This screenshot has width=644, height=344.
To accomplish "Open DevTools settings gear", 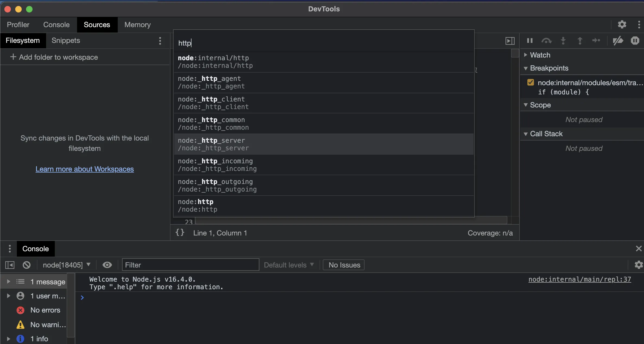I will [622, 25].
